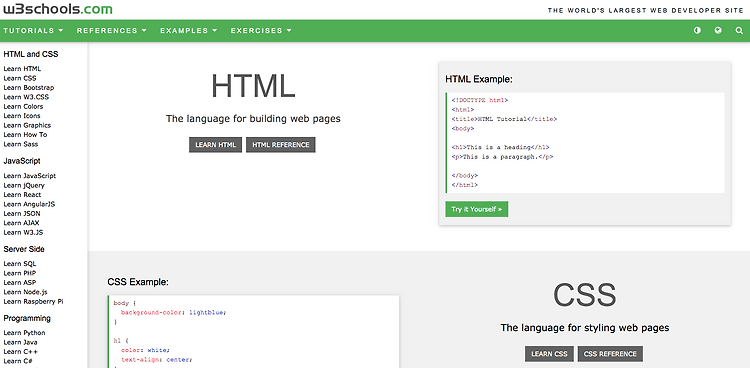Open the Tutorials dropdown menu

pyautogui.click(x=33, y=30)
